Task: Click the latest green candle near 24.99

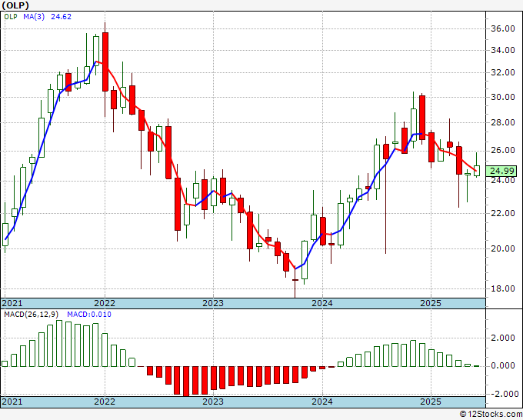Action: click(477, 171)
